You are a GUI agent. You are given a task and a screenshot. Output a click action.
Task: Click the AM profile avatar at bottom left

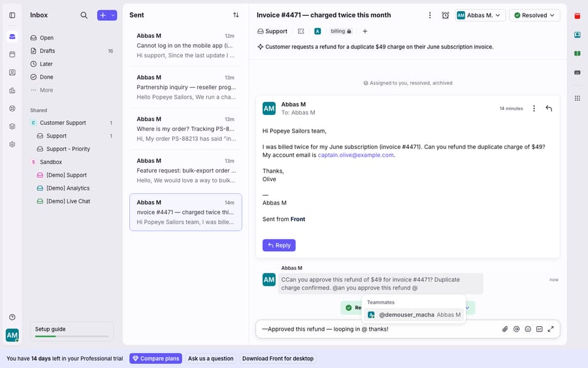[12, 335]
